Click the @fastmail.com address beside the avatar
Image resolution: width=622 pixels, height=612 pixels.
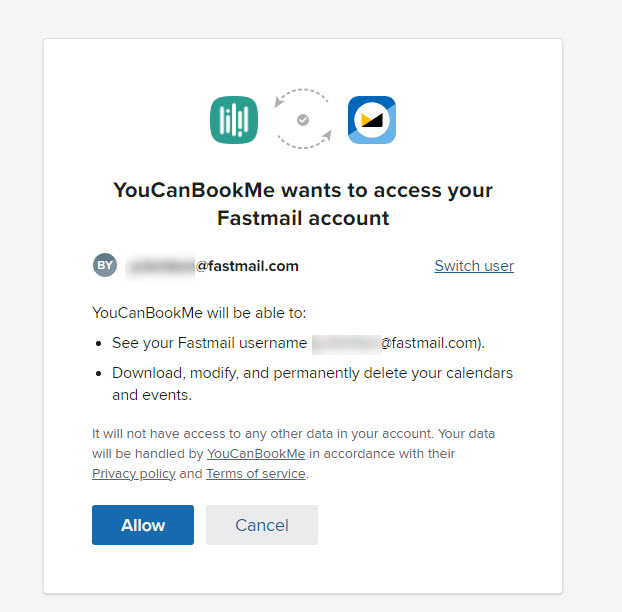[x=247, y=266]
